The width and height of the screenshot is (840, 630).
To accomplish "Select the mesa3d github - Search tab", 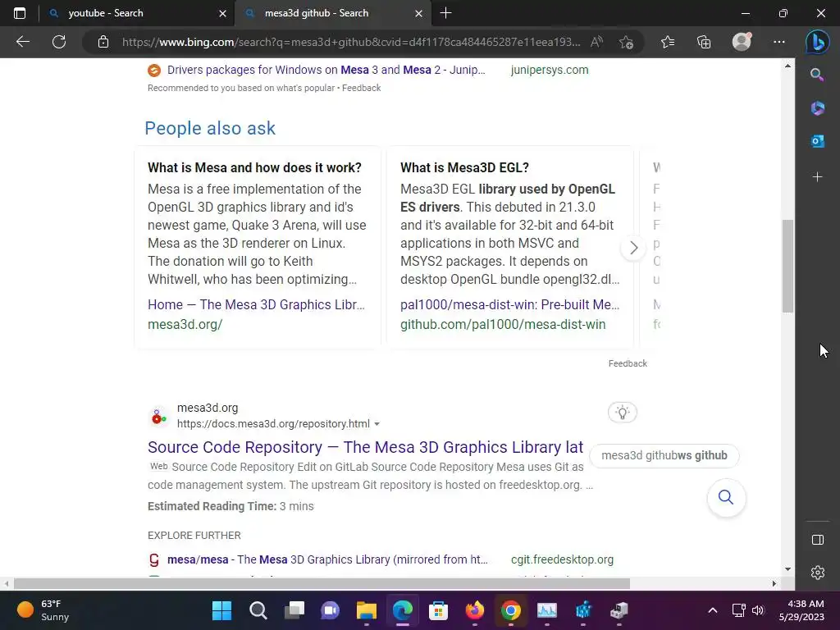I will 332,13.
